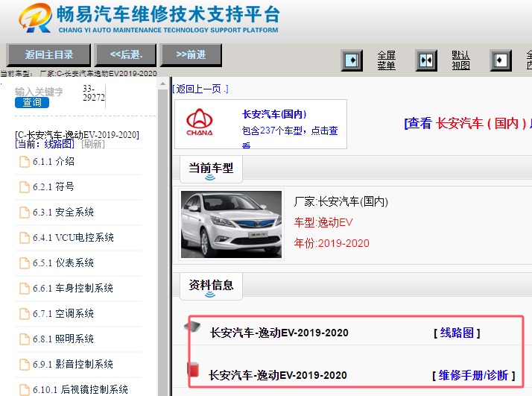Click the sidebar scrollbar up arrow
This screenshot has width=532, height=396.
[x=163, y=84]
